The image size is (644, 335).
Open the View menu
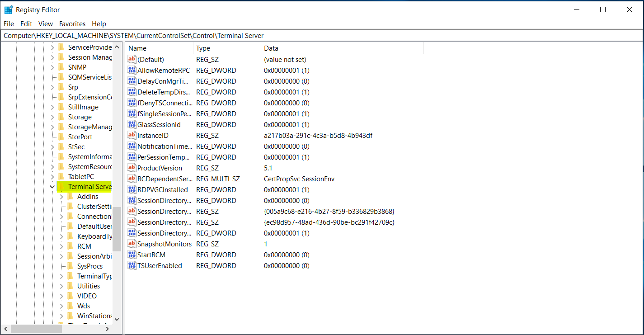[46, 24]
